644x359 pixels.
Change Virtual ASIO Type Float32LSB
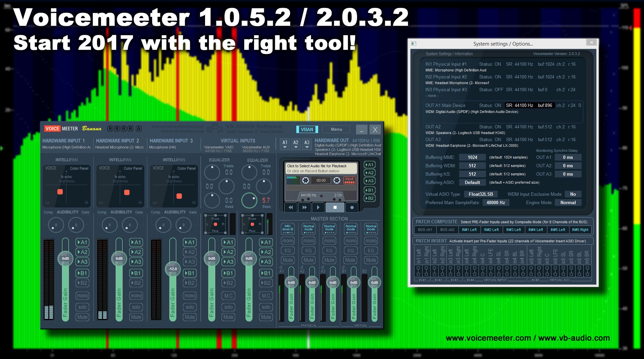[481, 194]
